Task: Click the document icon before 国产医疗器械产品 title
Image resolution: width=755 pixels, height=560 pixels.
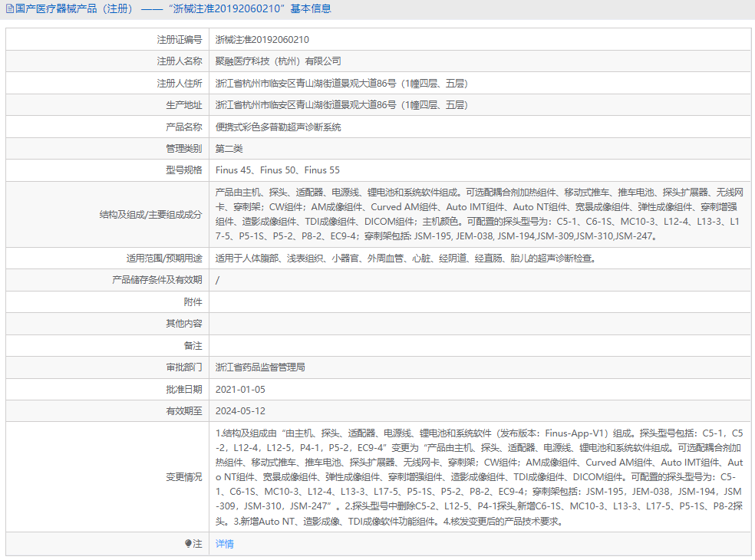Action: click(10, 8)
